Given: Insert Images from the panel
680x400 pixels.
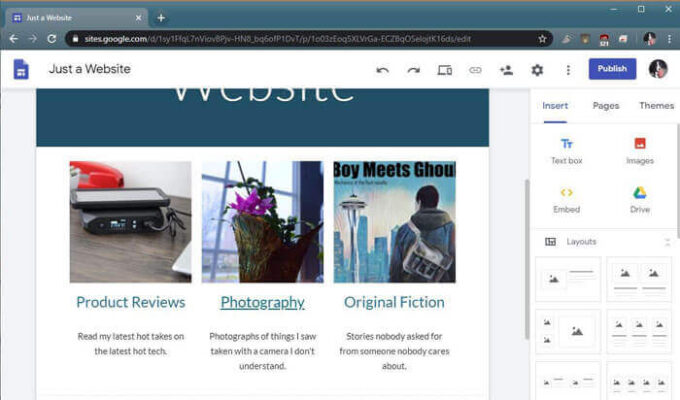Looking at the screenshot, I should [x=640, y=151].
